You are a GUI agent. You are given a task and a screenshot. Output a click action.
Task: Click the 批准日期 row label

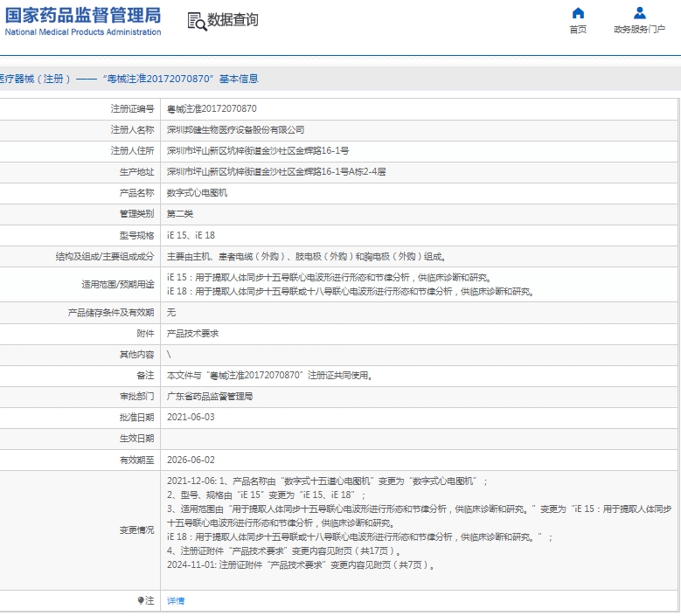(136, 417)
